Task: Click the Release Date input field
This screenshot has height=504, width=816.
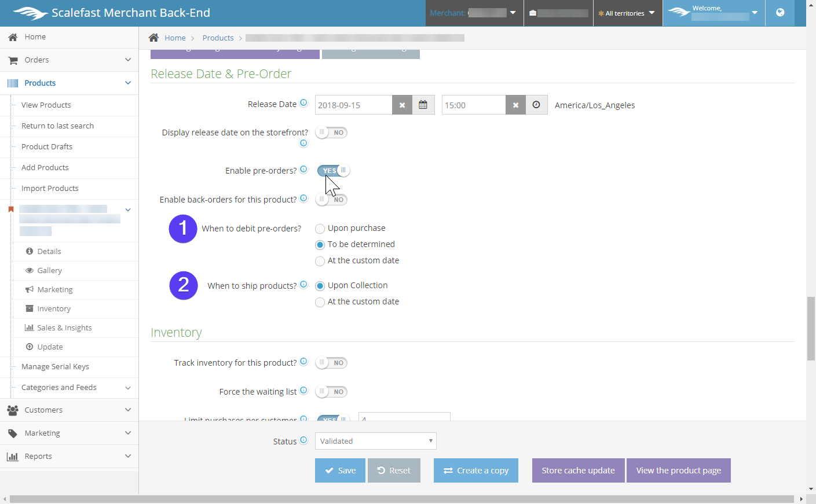Action: [353, 105]
